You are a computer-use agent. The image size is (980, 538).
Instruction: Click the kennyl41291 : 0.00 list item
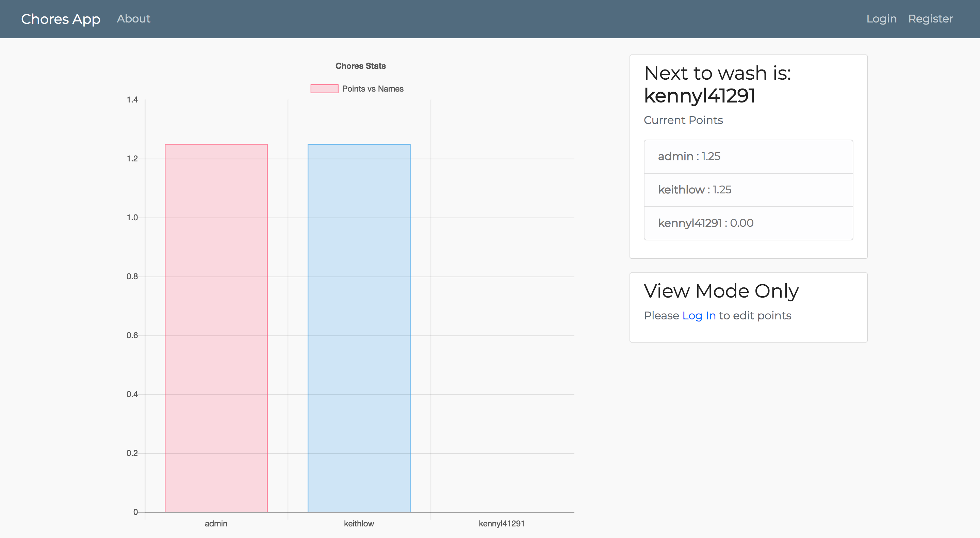pyautogui.click(x=748, y=223)
